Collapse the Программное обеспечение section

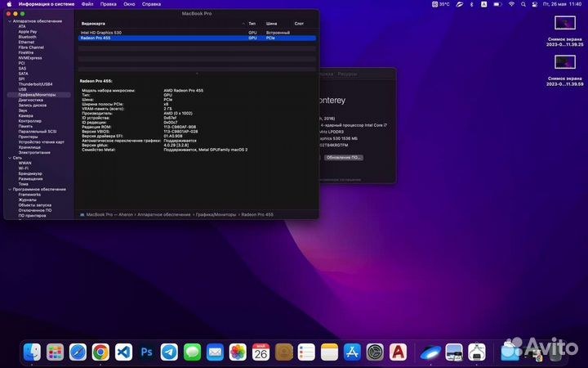pyautogui.click(x=10, y=190)
